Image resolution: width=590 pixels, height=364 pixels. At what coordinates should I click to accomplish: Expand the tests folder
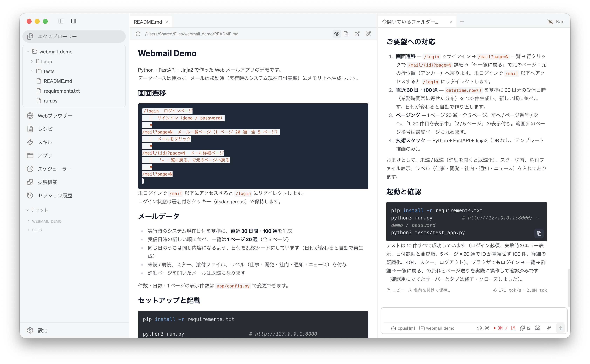(x=32, y=71)
